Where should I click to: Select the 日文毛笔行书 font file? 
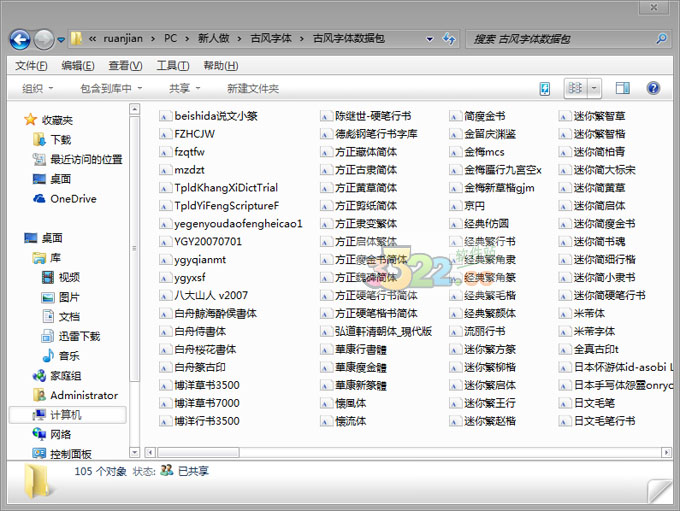[598, 421]
